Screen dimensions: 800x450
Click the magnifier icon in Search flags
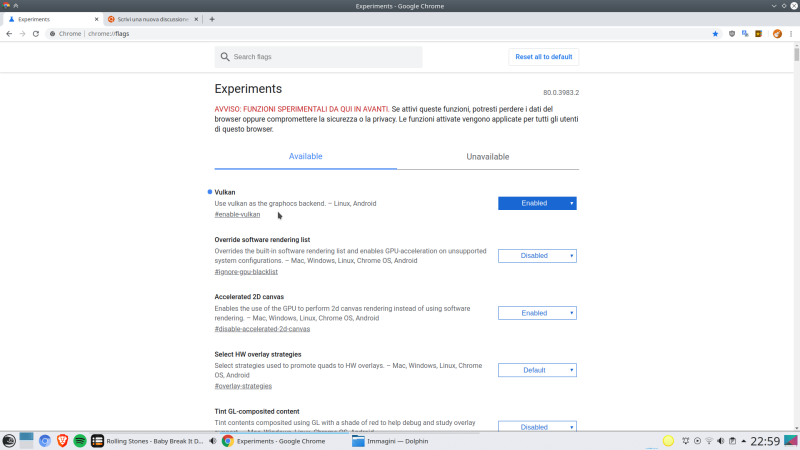[x=225, y=57]
